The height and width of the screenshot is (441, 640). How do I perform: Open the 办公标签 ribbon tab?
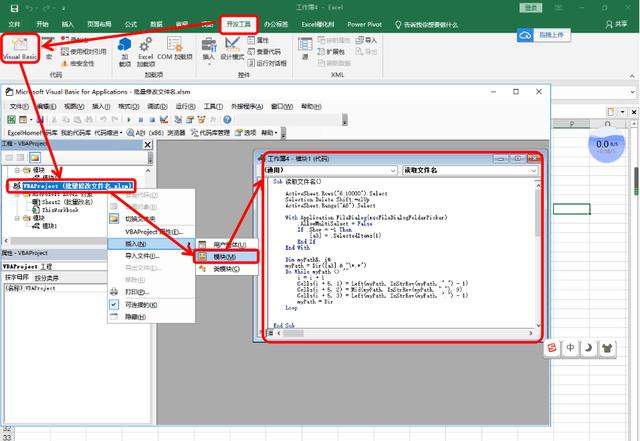click(276, 24)
